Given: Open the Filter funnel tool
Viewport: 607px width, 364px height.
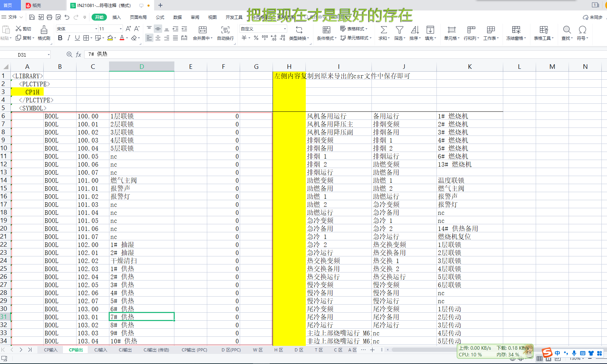Looking at the screenshot, I should (x=399, y=30).
